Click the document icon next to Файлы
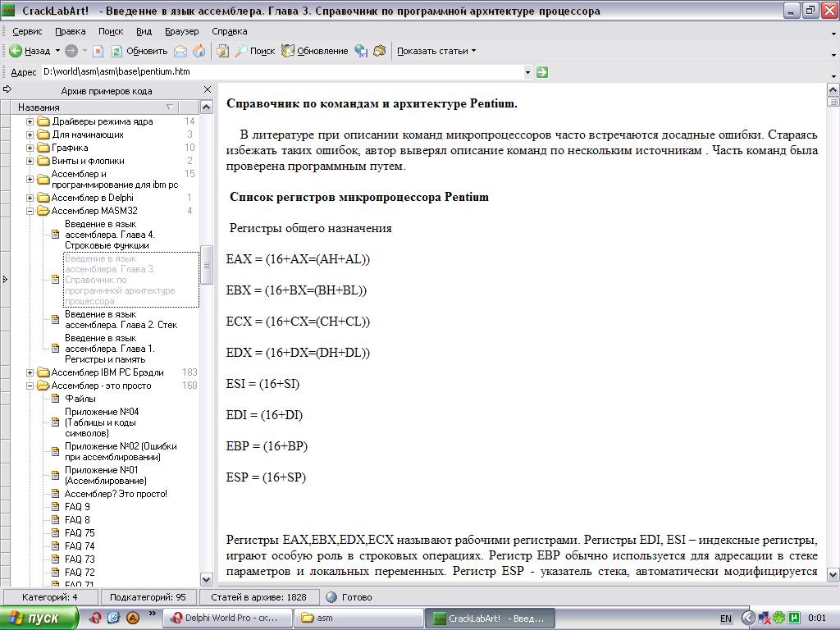The width and height of the screenshot is (840, 630). (x=55, y=399)
